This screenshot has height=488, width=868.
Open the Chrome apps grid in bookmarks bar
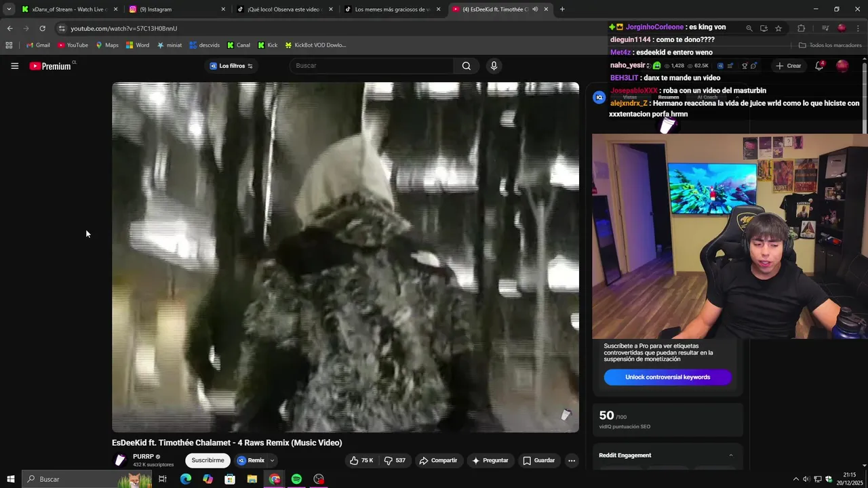pos(9,45)
